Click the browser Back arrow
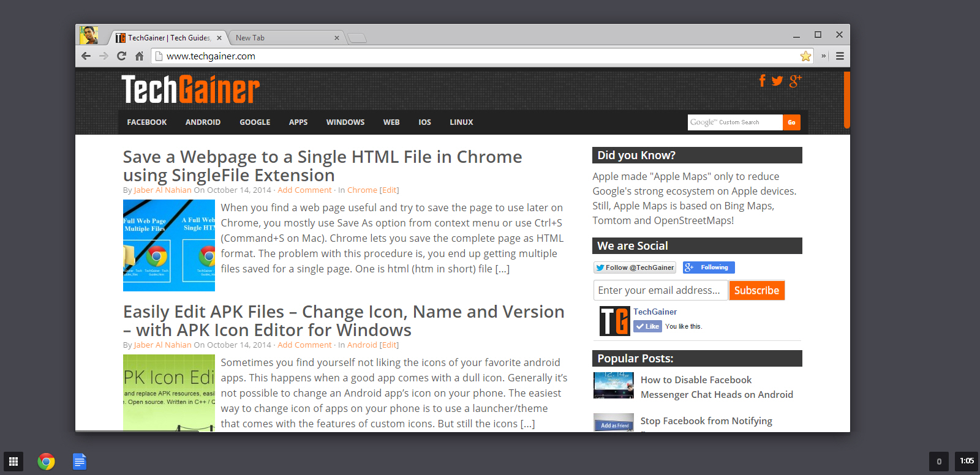The image size is (980, 475). [x=86, y=56]
